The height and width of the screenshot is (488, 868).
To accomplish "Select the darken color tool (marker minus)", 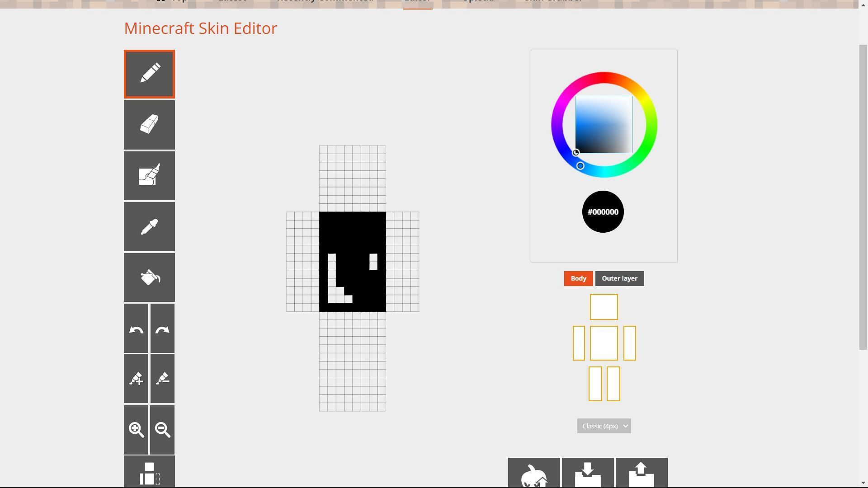I will [x=162, y=379].
